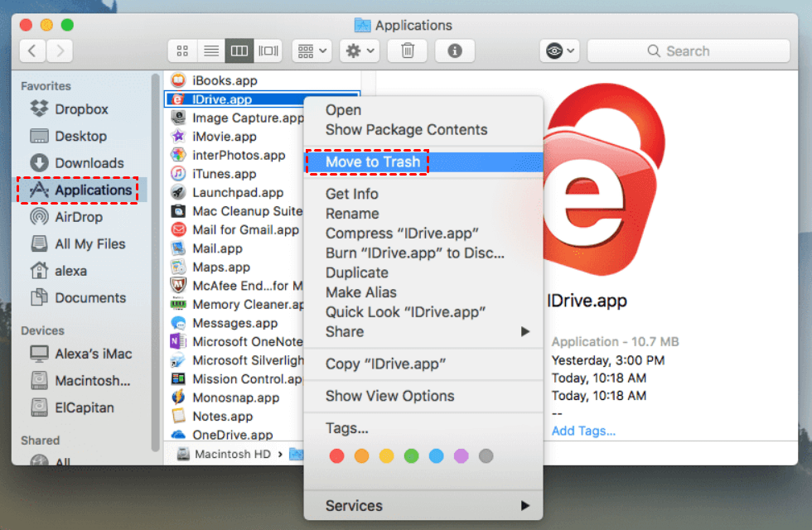Select Launchpad.app in the file list

point(238,192)
